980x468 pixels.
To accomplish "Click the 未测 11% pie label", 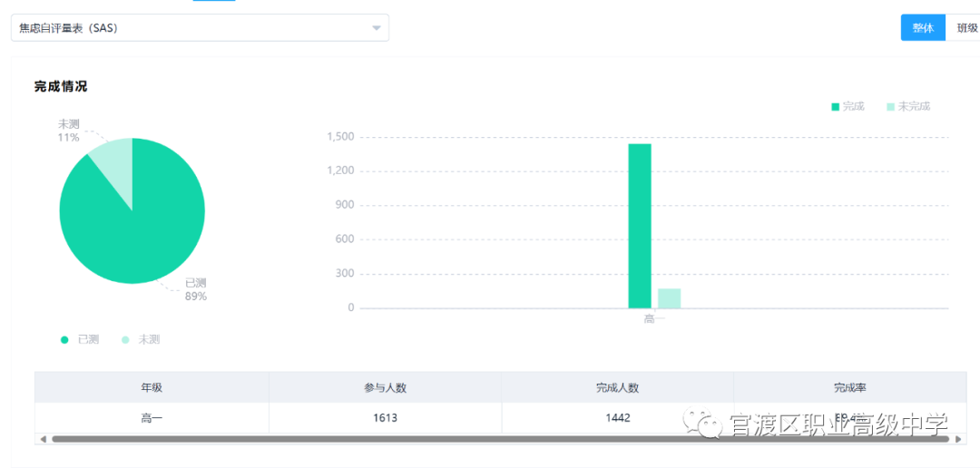I will coord(69,131).
